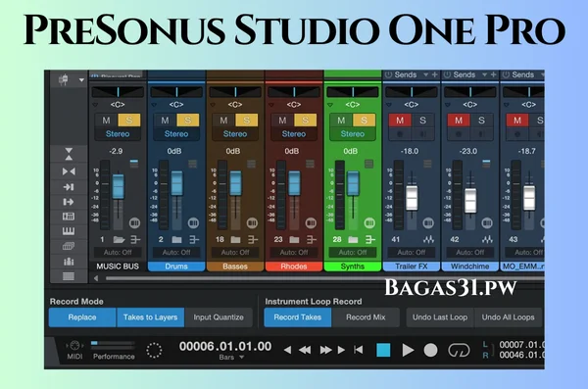Click the track list panel icon

point(69,217)
